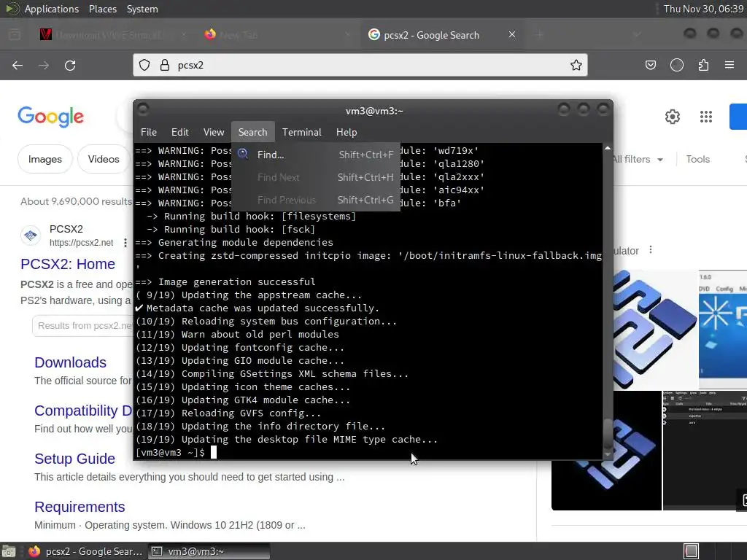Click the Results from pcsx2.net search box

[x=82, y=326]
